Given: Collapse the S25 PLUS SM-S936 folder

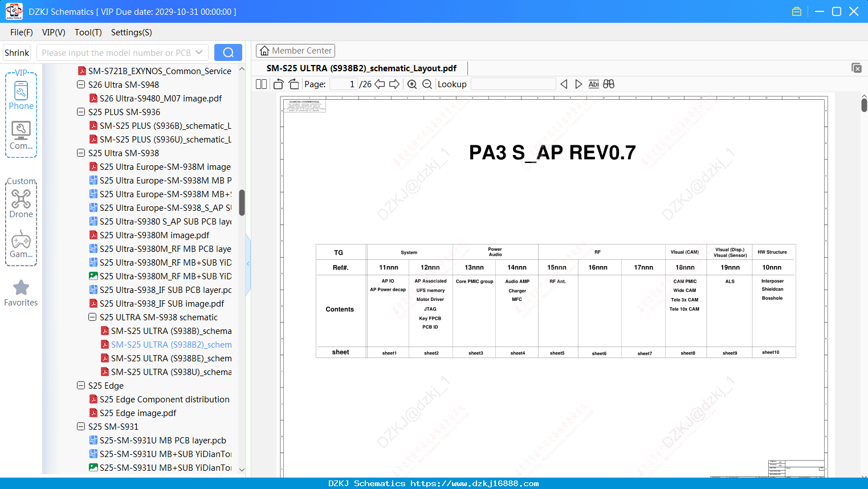Looking at the screenshot, I should [81, 112].
